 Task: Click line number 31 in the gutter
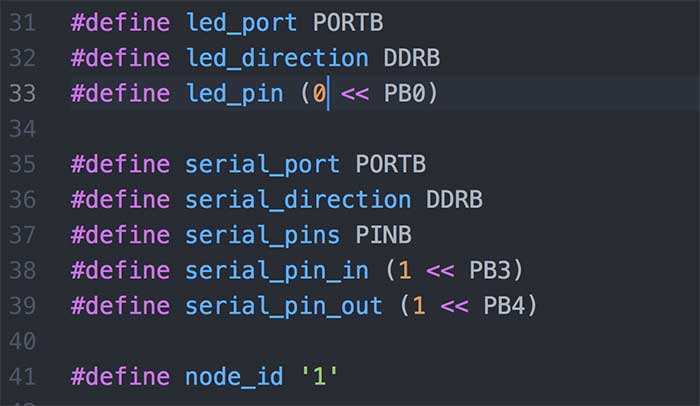[22, 22]
